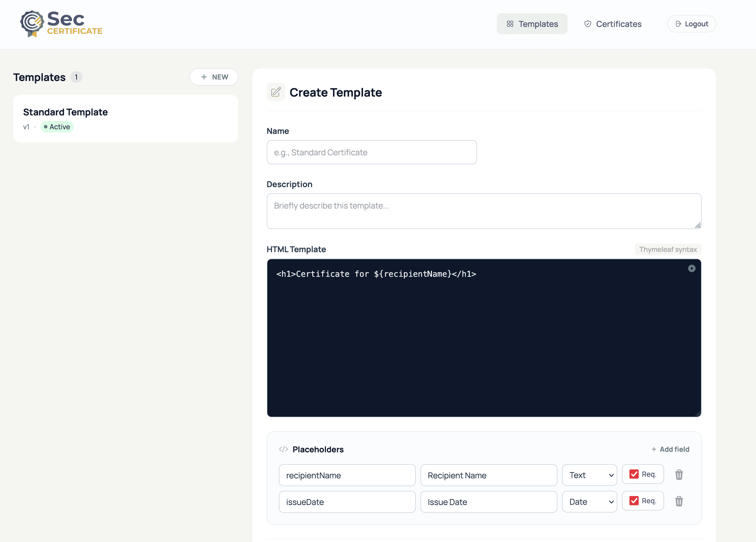
Task: Open the Date type dropdown for issueDate
Action: pos(589,502)
